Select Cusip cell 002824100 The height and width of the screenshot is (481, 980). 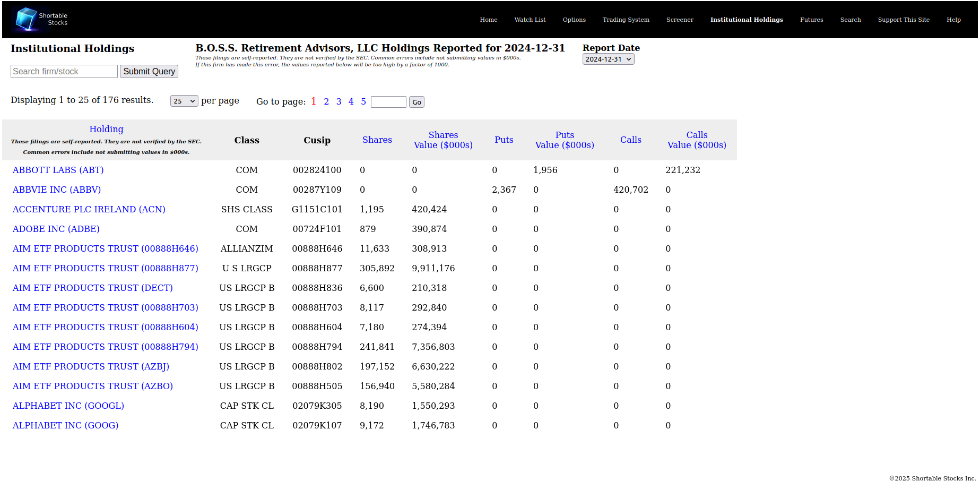coord(317,170)
